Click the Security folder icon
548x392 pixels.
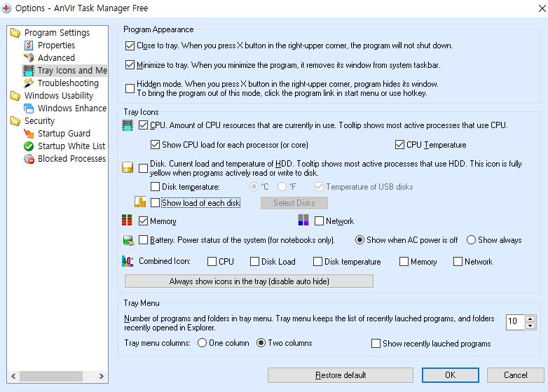15,121
